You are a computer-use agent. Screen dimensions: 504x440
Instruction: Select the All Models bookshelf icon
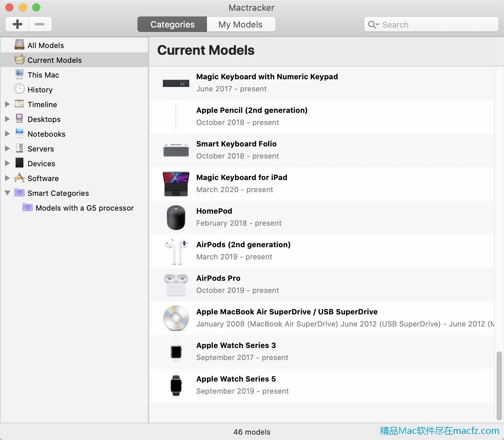(19, 45)
